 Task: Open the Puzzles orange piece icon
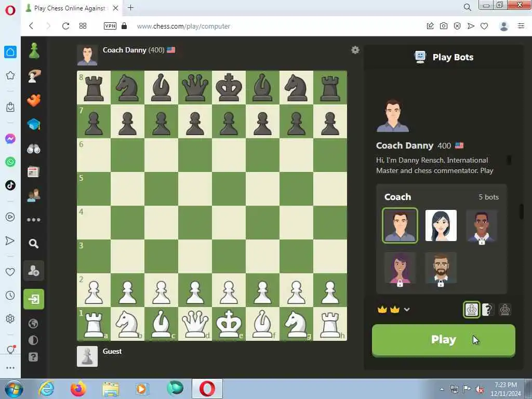coord(34,100)
